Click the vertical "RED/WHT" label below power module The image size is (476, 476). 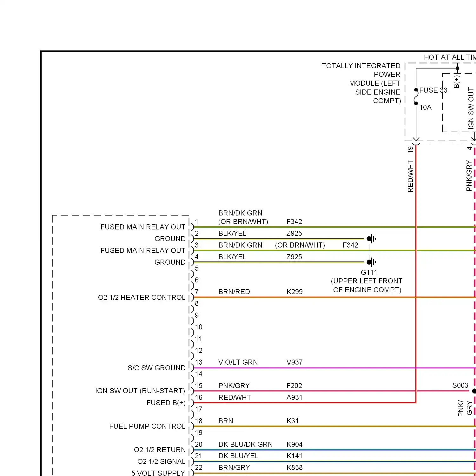(410, 176)
